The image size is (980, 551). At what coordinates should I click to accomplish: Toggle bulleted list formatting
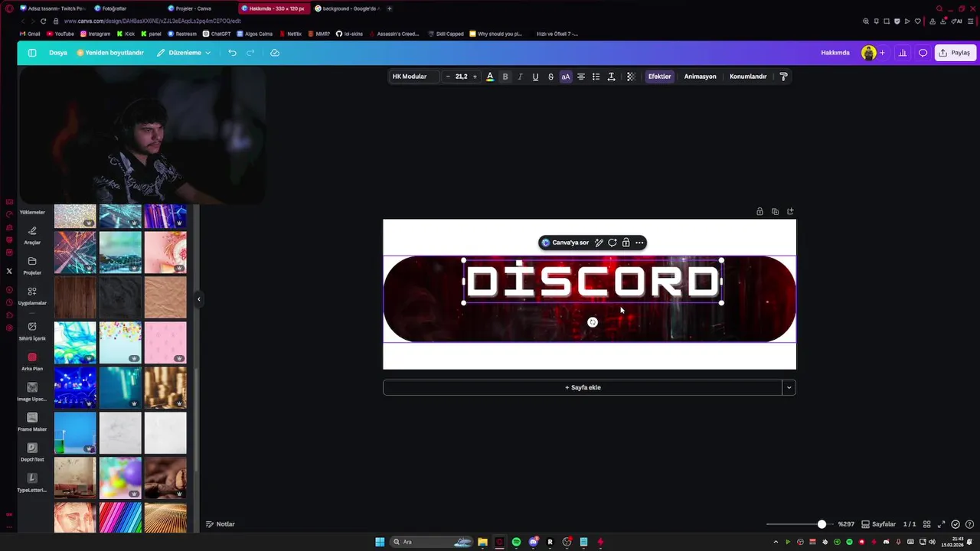596,77
